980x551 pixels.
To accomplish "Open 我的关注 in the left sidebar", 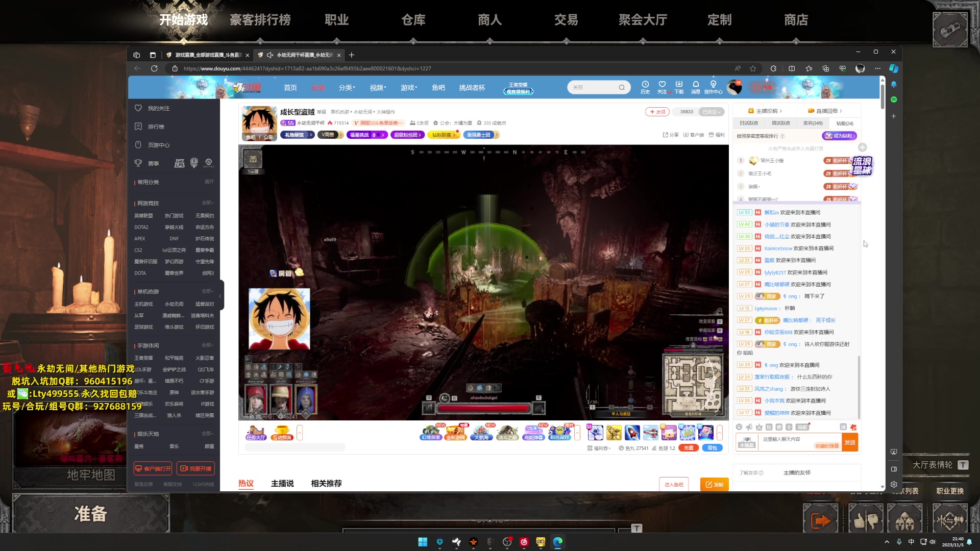I will pos(153,108).
